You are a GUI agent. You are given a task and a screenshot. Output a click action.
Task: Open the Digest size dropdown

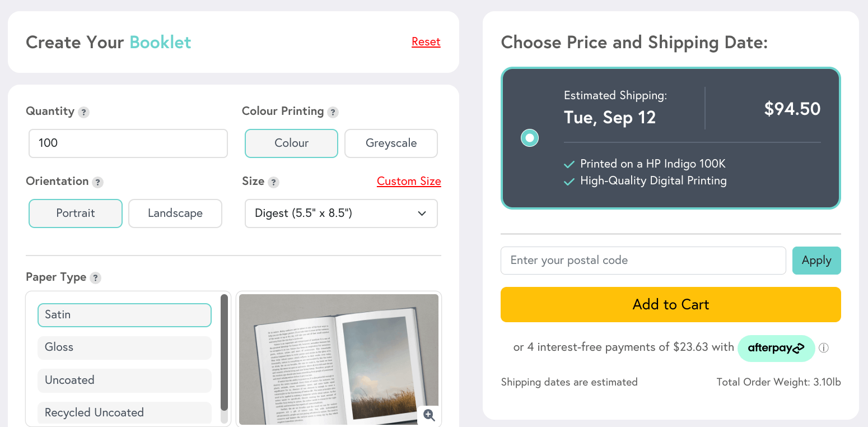[x=340, y=214]
